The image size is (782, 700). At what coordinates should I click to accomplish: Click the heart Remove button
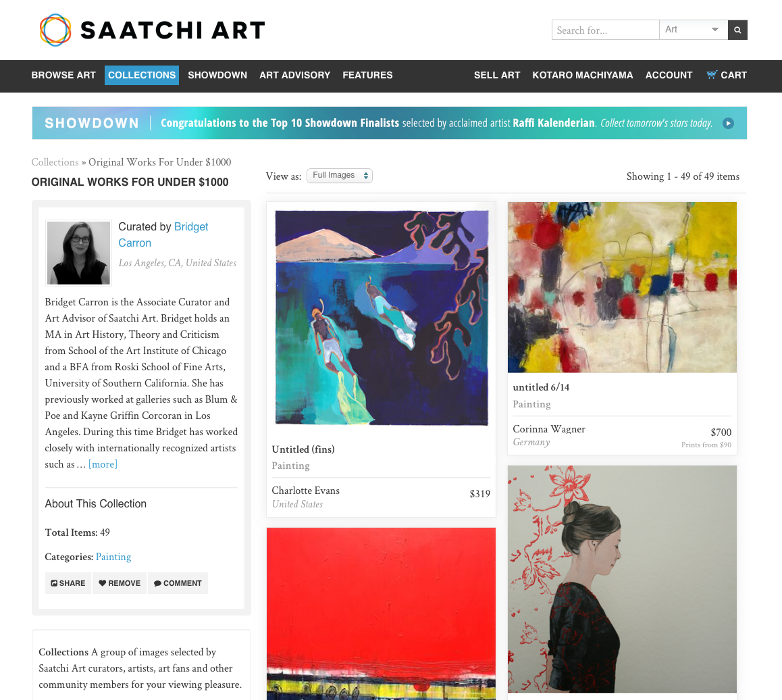120,583
